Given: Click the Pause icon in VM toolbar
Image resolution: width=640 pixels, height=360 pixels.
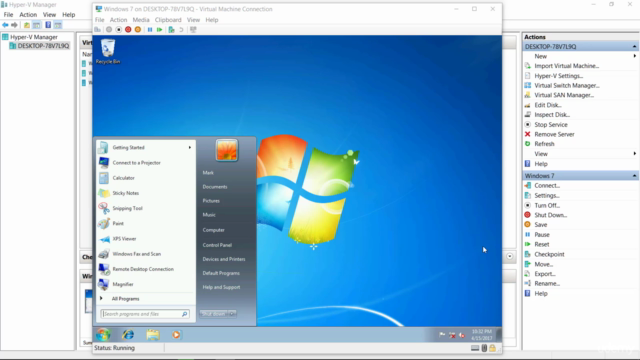Looking at the screenshot, I should point(150,29).
